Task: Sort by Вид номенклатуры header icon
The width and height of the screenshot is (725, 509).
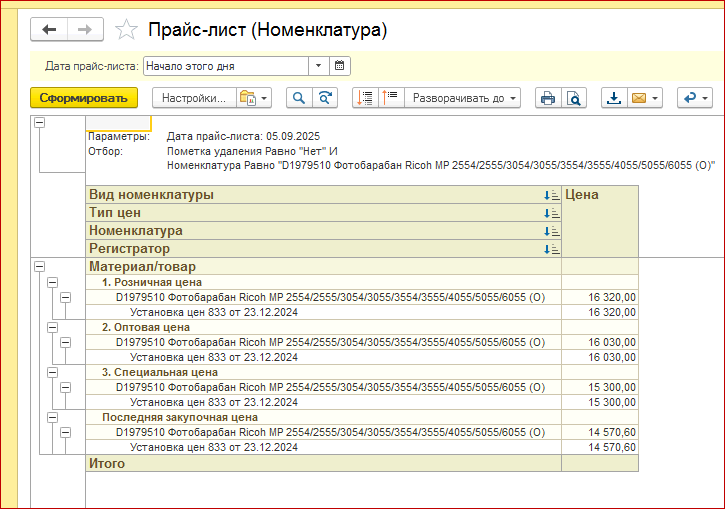Action: (x=552, y=195)
